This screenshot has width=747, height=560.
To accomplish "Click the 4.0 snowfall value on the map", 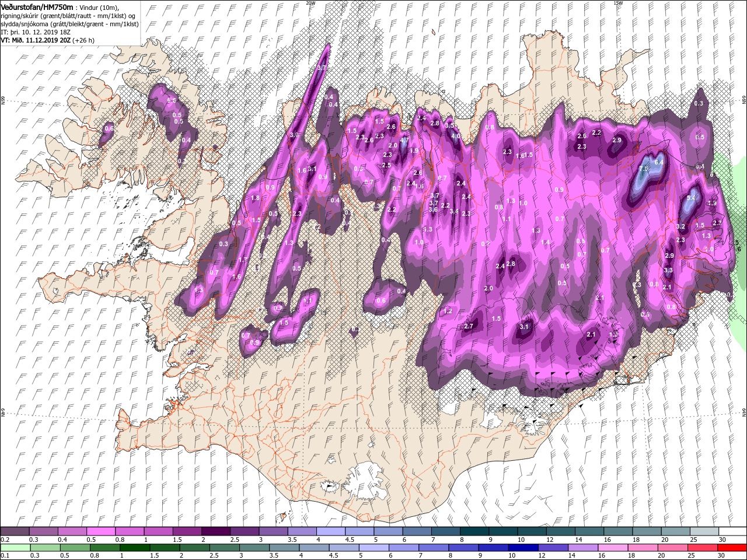I will [x=456, y=136].
